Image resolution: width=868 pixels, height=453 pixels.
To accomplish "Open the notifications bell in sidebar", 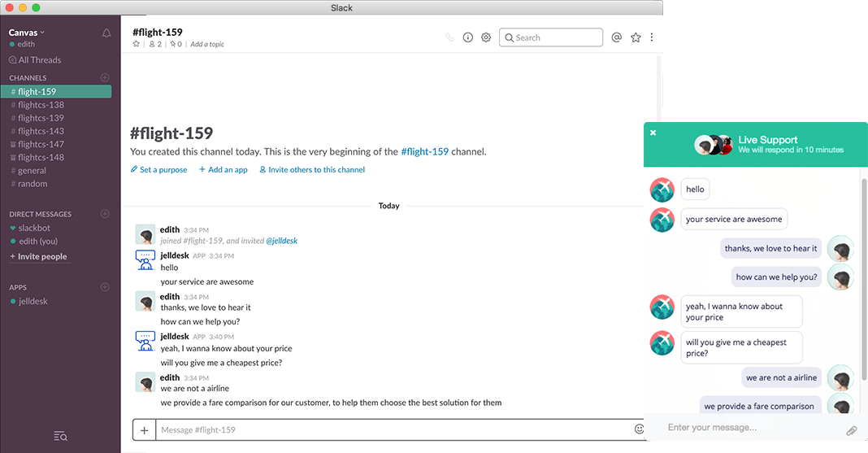I will pos(106,33).
